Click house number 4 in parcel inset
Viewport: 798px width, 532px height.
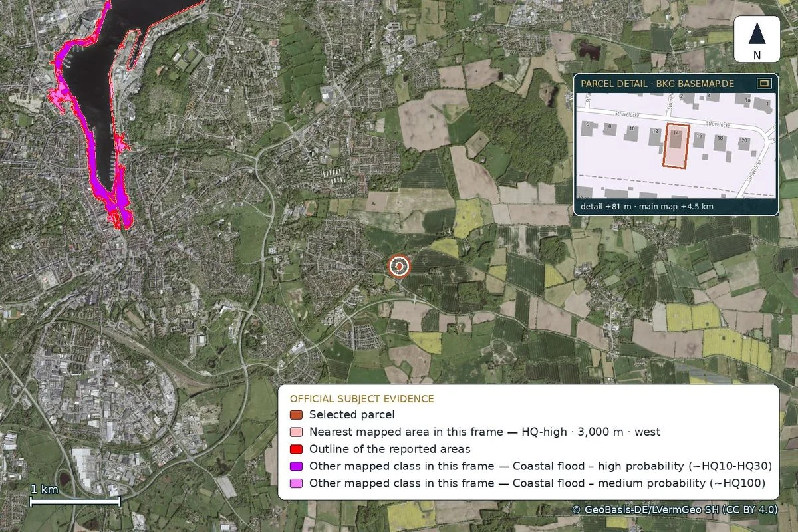[709, 96]
